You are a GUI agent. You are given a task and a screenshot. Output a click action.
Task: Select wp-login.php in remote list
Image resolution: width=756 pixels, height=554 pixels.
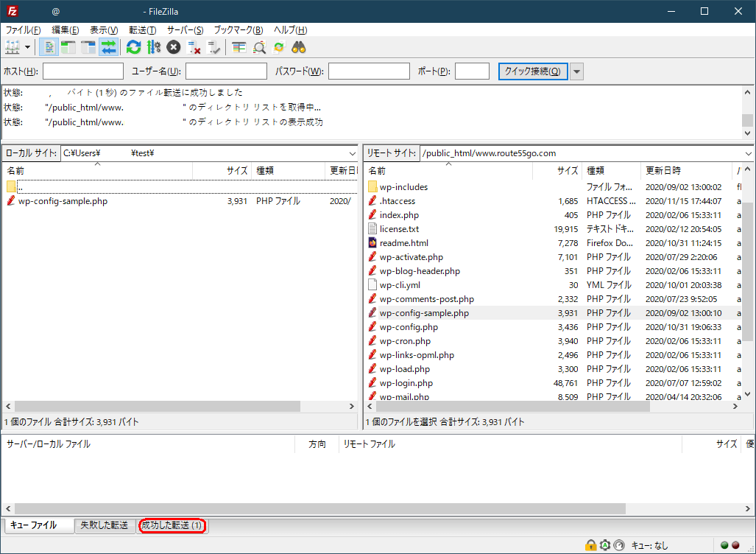[553, 382]
